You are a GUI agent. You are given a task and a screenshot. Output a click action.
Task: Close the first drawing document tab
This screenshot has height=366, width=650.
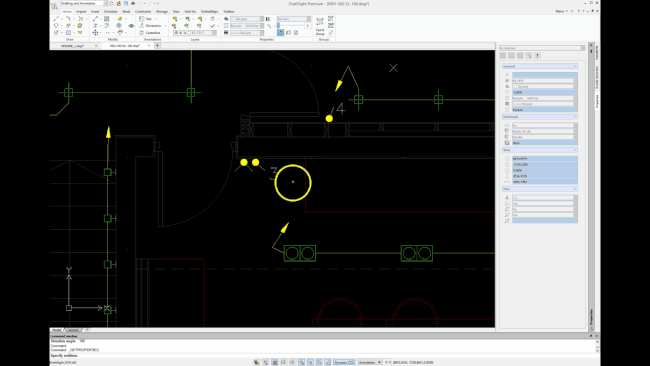click(96, 46)
